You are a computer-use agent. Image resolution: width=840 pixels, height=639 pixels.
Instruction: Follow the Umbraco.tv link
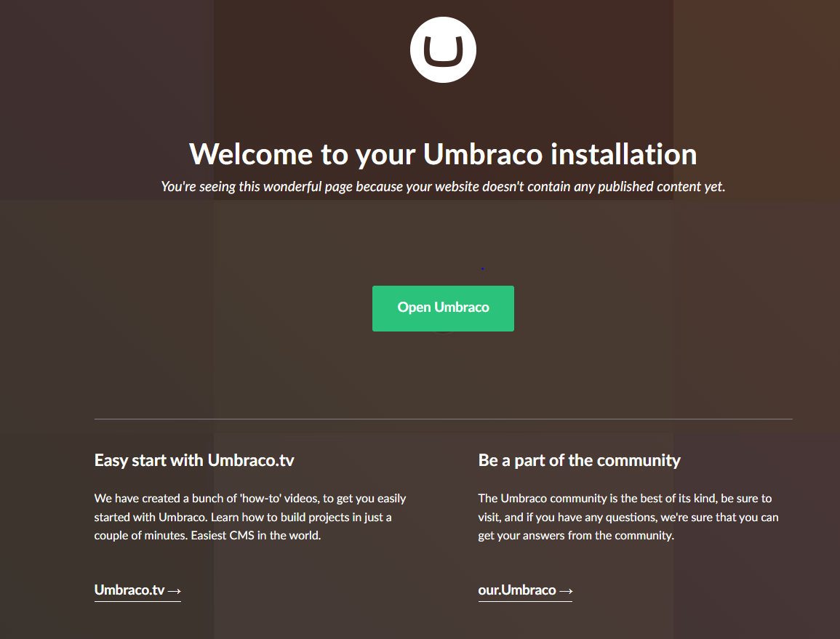click(137, 590)
